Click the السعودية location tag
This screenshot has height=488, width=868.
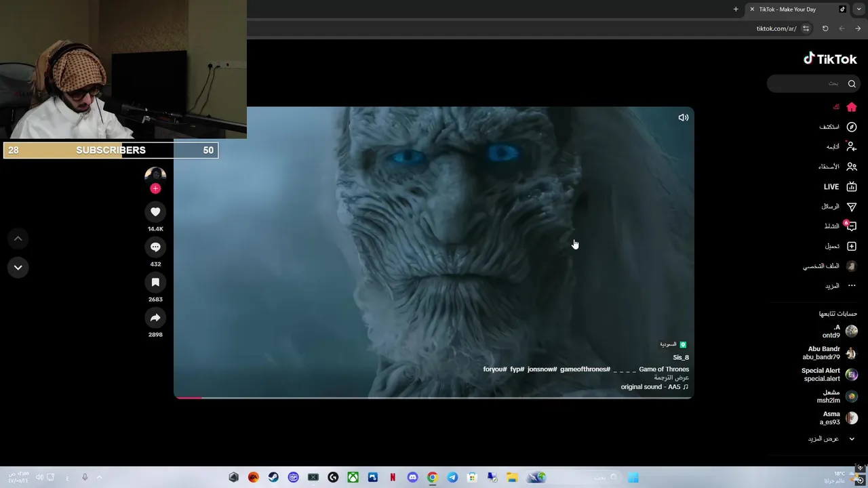pyautogui.click(x=673, y=344)
